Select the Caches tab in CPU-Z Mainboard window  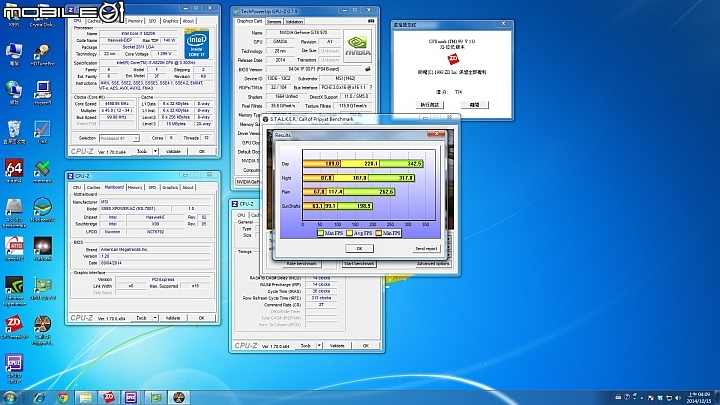pos(94,187)
